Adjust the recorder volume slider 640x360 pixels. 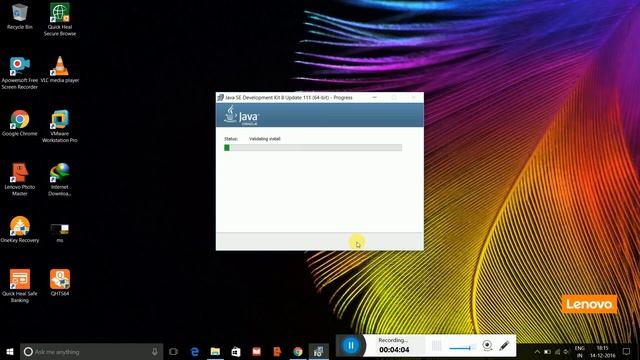462,348
